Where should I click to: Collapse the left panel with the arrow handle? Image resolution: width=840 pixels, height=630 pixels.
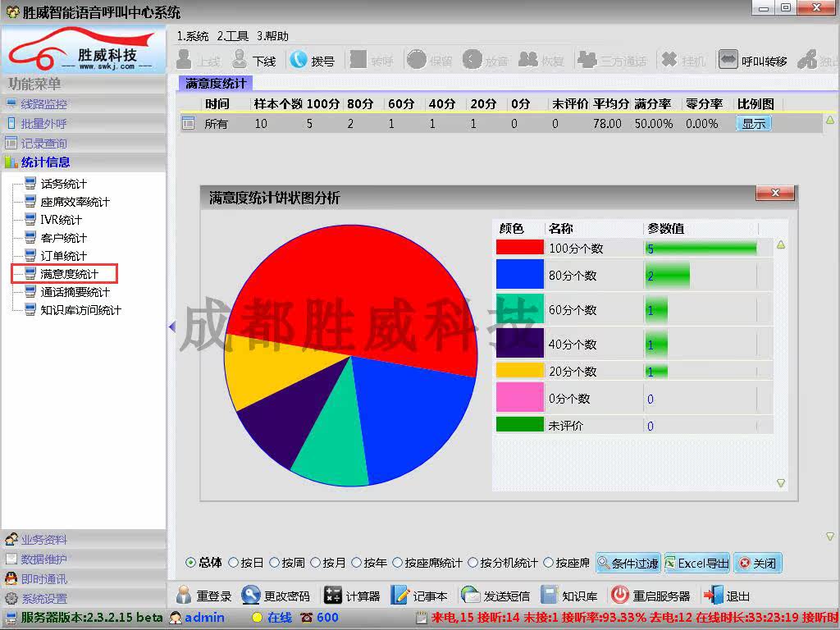[171, 327]
